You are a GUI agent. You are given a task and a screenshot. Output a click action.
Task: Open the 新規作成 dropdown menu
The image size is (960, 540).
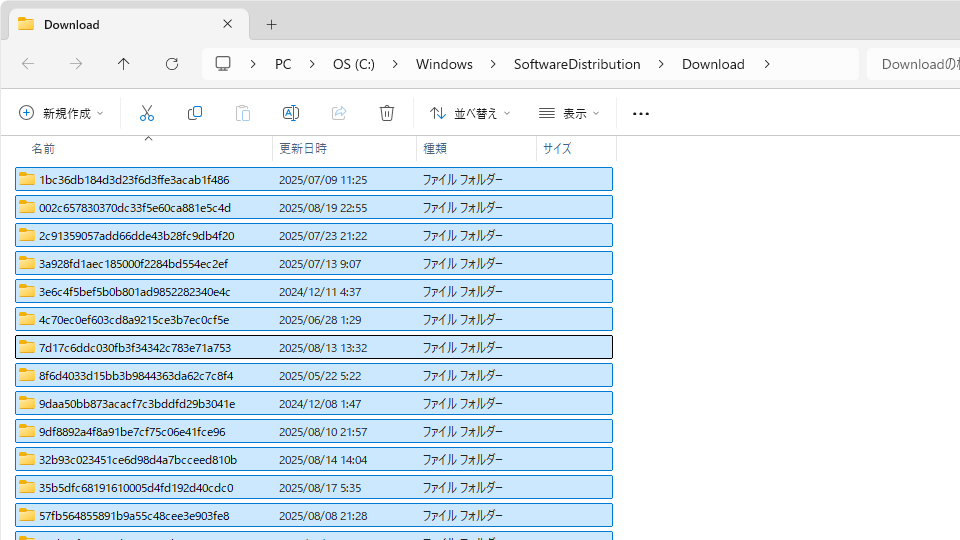point(61,113)
